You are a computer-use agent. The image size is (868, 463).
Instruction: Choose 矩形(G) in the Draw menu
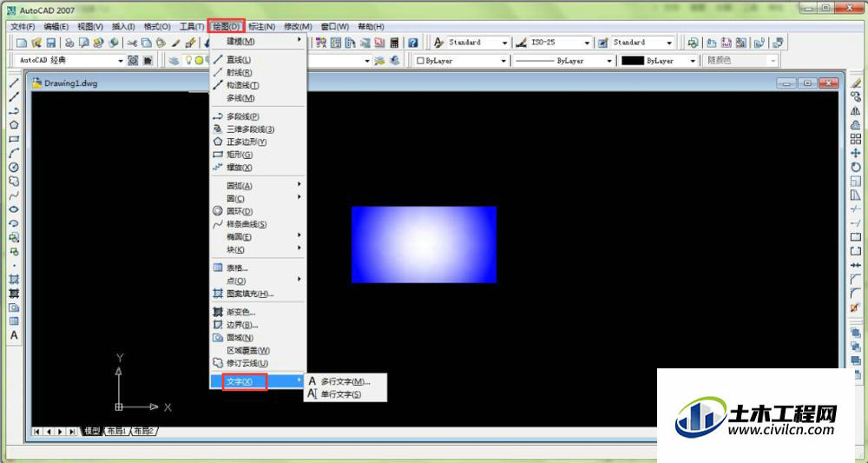click(258, 155)
